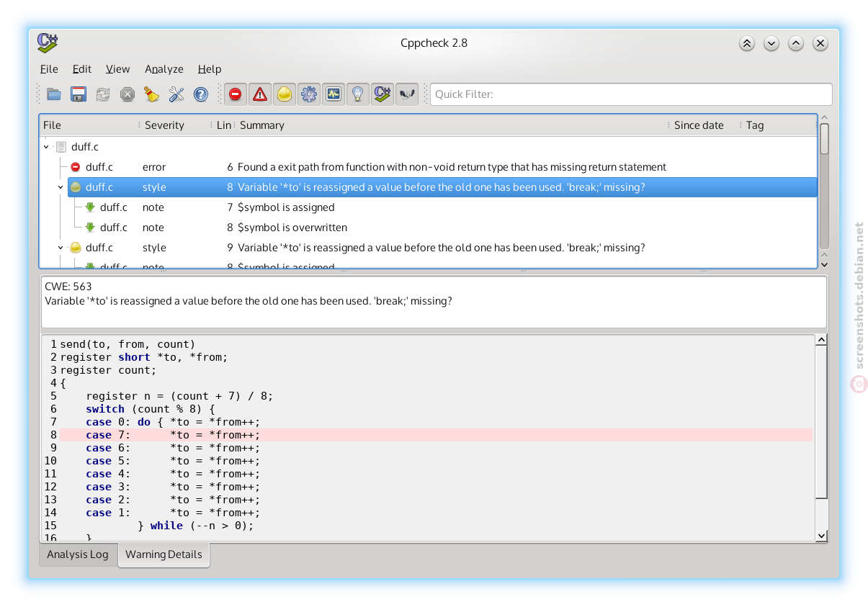Viewport: 868px width, 607px height.
Task: Click the Cppcheck logo in the title bar
Action: 48,43
